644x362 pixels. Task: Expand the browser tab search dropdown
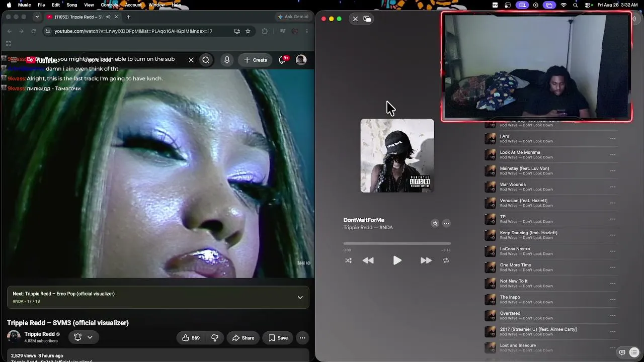tap(37, 17)
